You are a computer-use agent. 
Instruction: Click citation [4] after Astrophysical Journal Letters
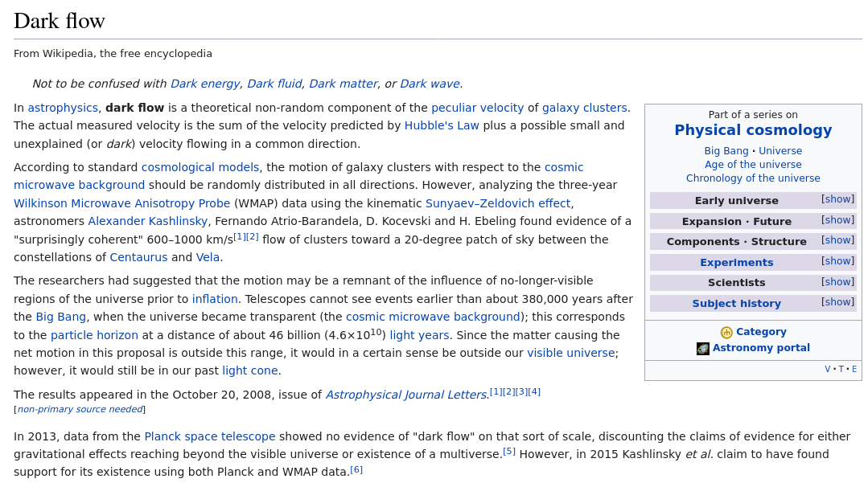point(534,391)
